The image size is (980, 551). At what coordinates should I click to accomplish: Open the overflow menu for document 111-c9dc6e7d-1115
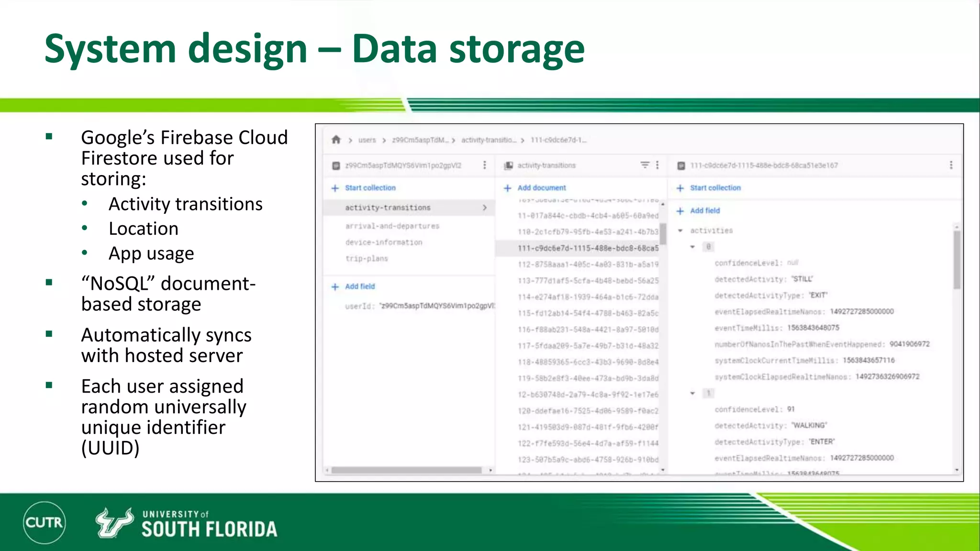(951, 165)
